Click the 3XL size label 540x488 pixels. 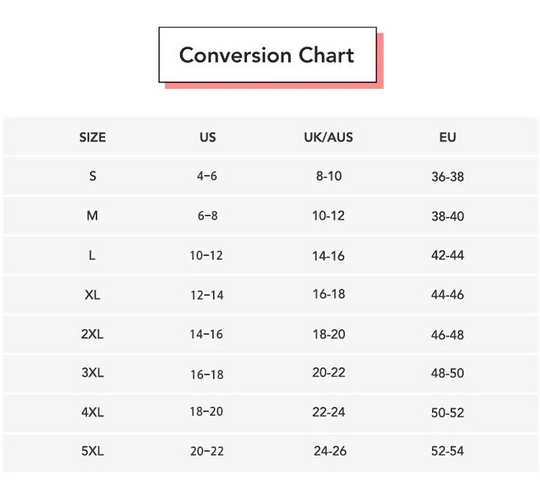[x=92, y=373]
